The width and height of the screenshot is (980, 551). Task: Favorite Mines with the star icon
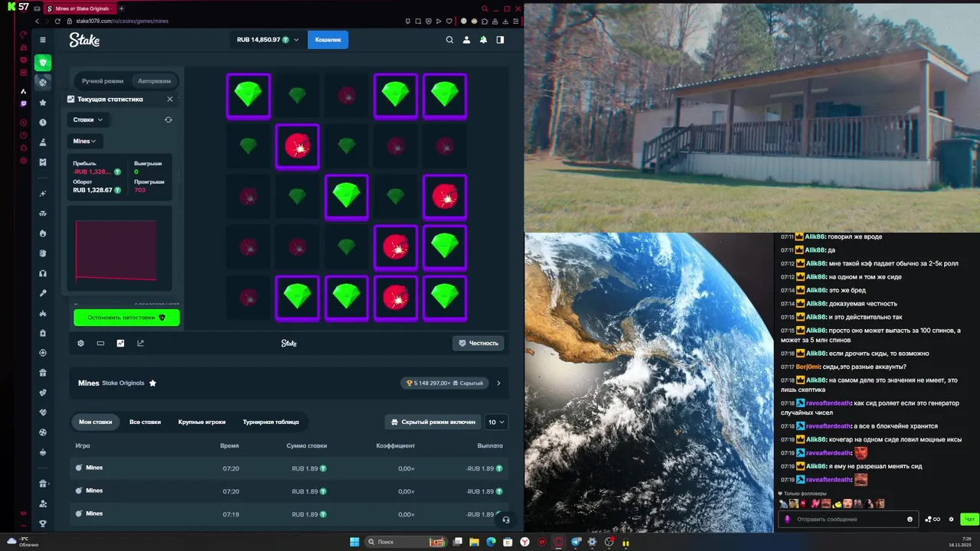(x=152, y=383)
